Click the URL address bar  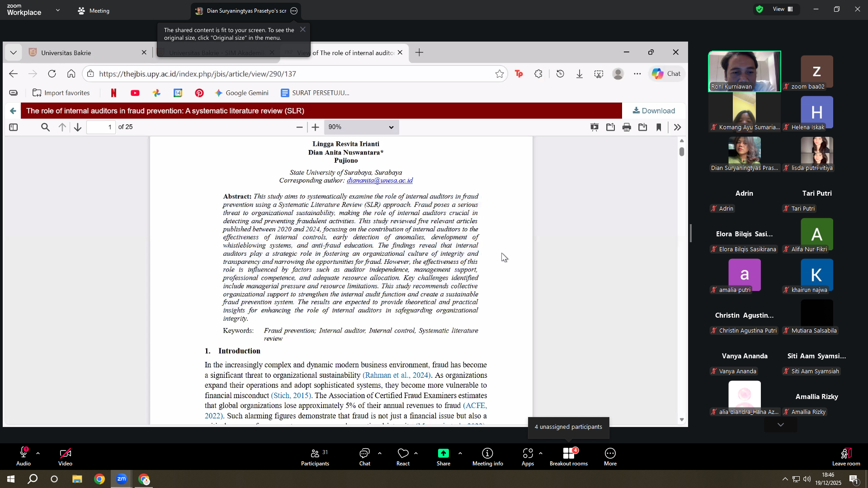coord(294,74)
